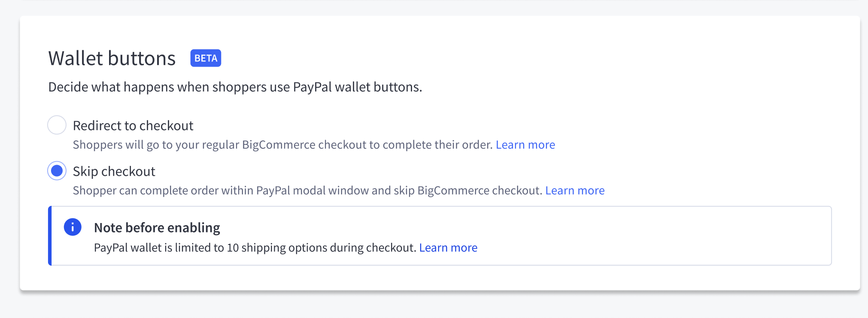
Task: Click the empty Redirect to checkout radio circle
Action: (x=56, y=126)
